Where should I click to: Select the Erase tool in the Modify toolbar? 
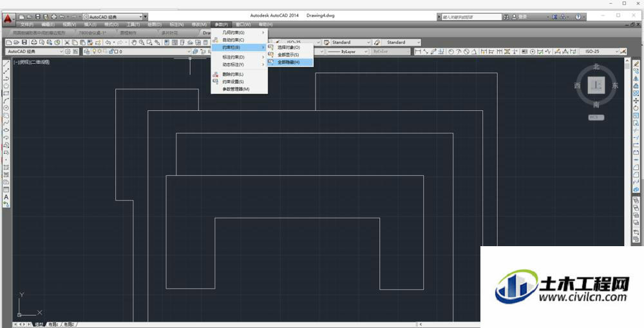[x=636, y=64]
